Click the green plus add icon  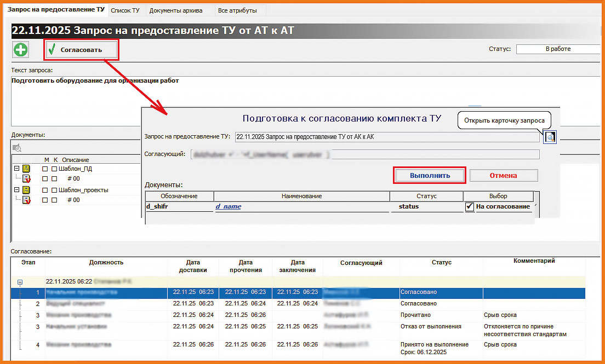[x=20, y=50]
